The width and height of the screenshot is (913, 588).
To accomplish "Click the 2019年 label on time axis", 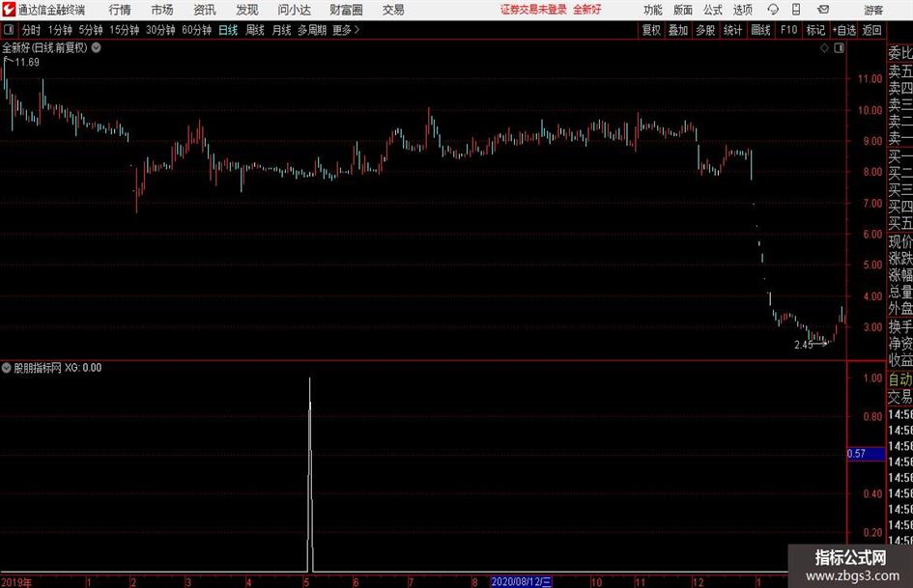I will 16,582.
